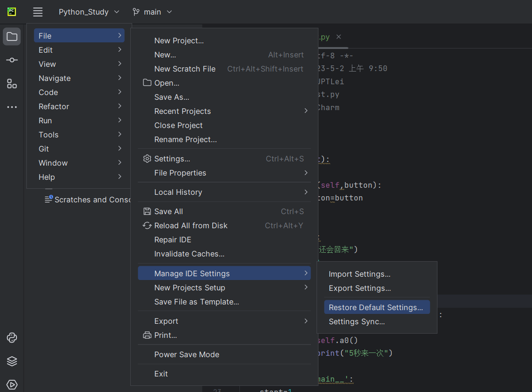532x392 pixels.
Task: Open the Python_Study project dropdown
Action: pos(89,12)
